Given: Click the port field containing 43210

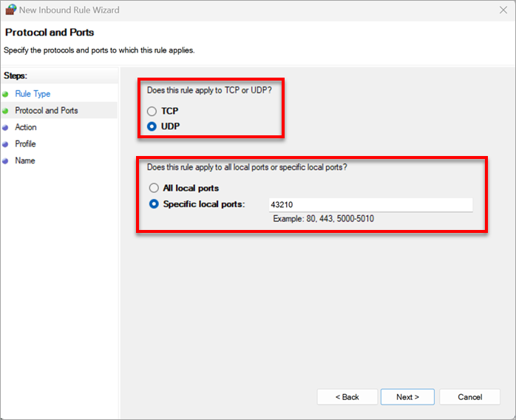Looking at the screenshot, I should pyautogui.click(x=370, y=205).
